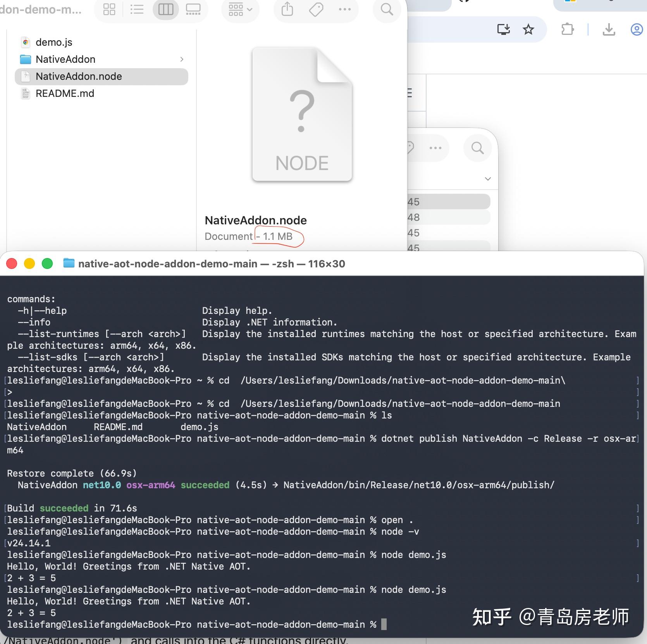Click "v24.14.1" output in Terminal
Viewport: 647px width, 644px height.
(x=29, y=543)
